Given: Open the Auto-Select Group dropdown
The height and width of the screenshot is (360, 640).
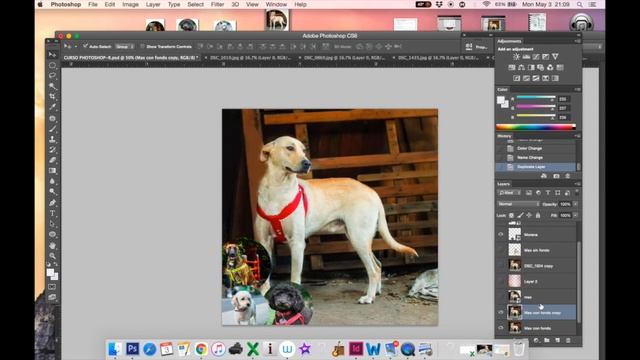Looking at the screenshot, I should pyautogui.click(x=124, y=47).
